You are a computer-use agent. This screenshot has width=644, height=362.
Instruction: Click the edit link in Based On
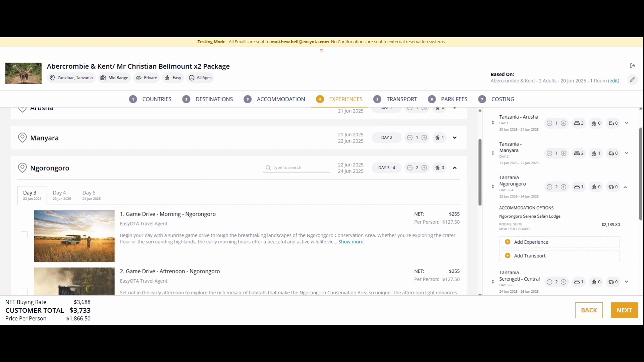(x=614, y=81)
